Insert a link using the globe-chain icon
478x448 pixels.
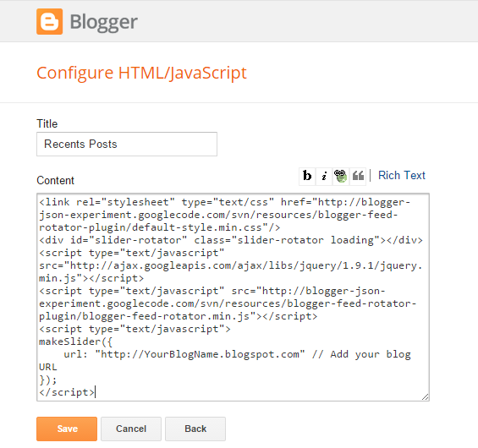340,176
